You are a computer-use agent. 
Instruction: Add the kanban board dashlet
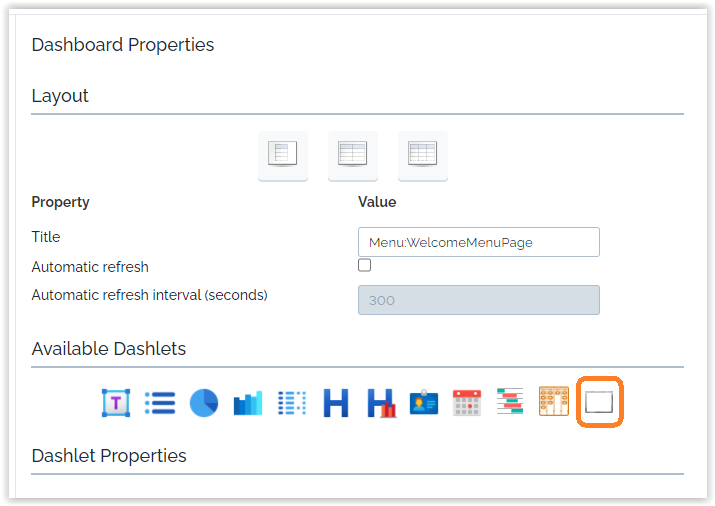pyautogui.click(x=554, y=402)
